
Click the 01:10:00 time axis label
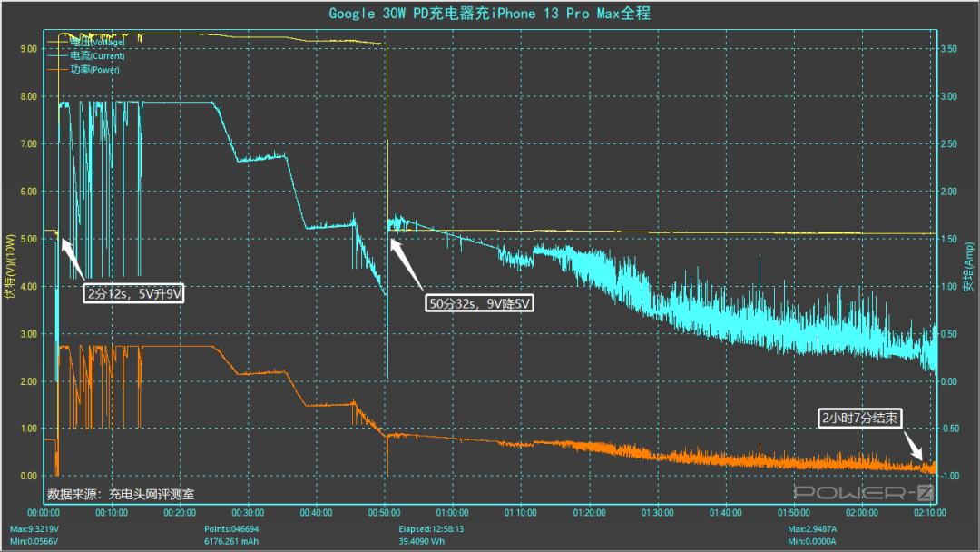(521, 513)
